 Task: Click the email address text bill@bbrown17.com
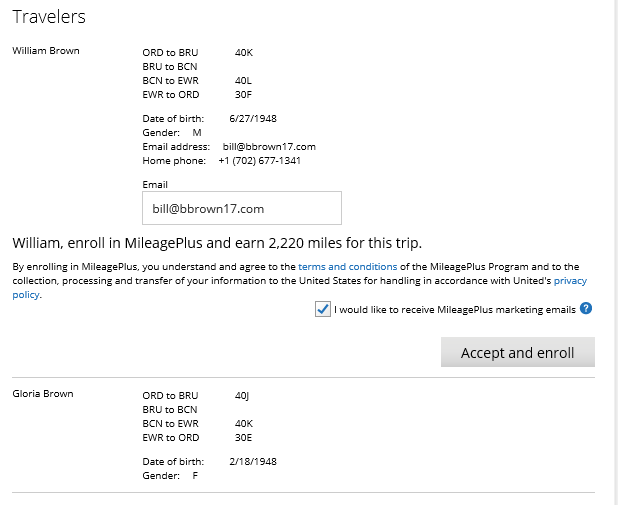269,147
